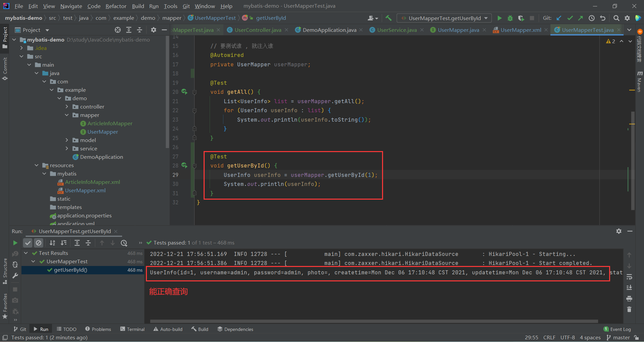Screen dimensions: 644x342
Task: Click Sort Alphabetically icon in test toolbar
Action: coord(52,243)
